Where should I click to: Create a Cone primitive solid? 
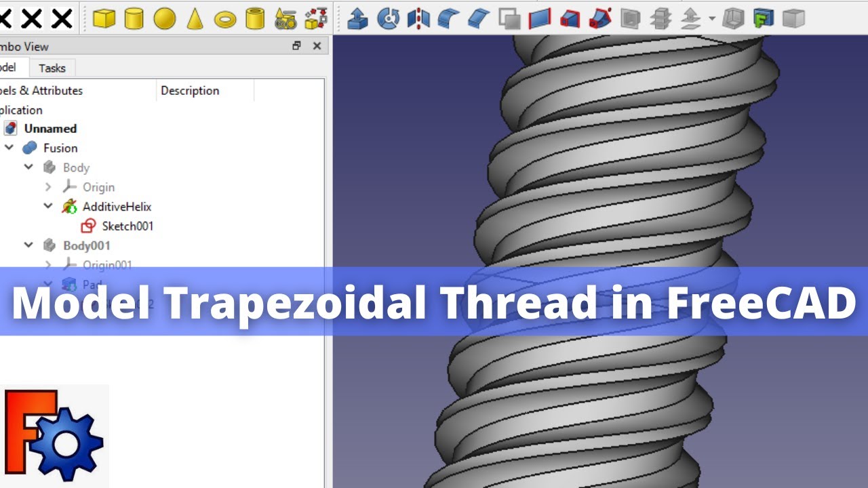[x=195, y=18]
